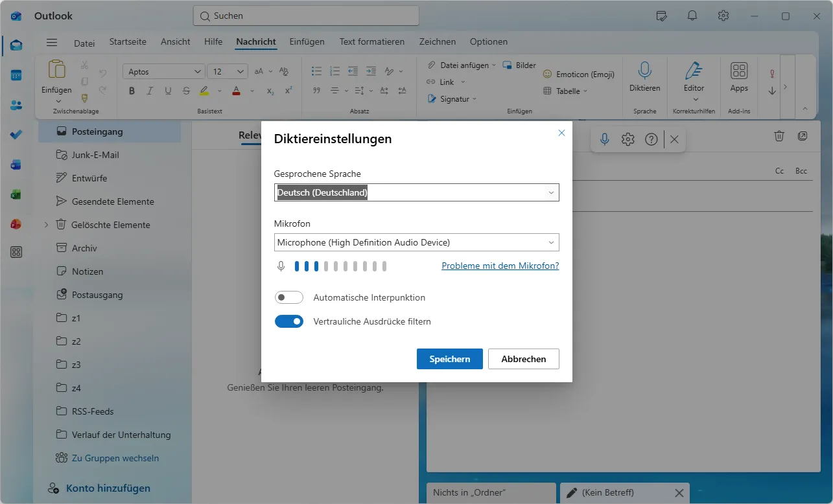Click the Suchen search box
Image resolution: width=833 pixels, height=504 pixels.
[x=306, y=16]
